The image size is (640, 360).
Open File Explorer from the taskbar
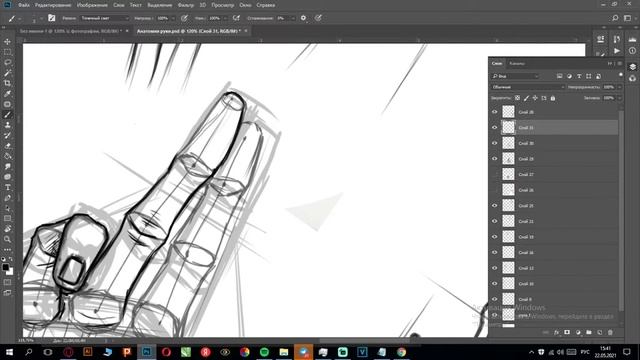pos(284,352)
